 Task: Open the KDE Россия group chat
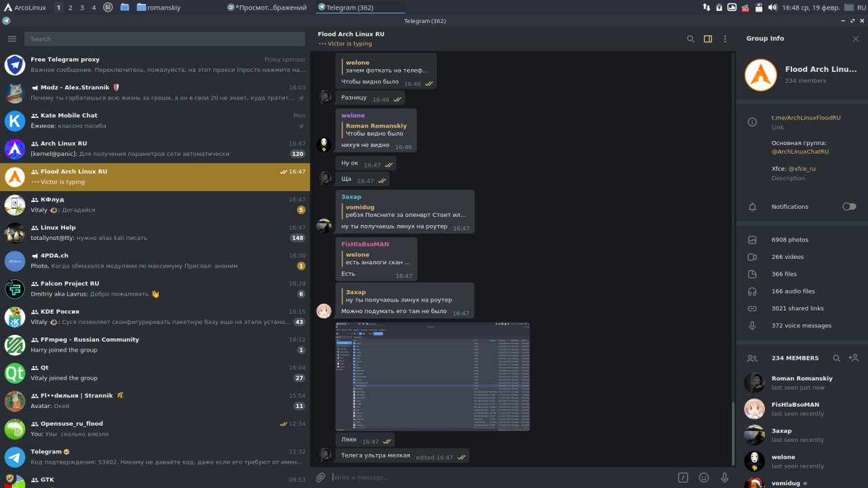tap(155, 317)
